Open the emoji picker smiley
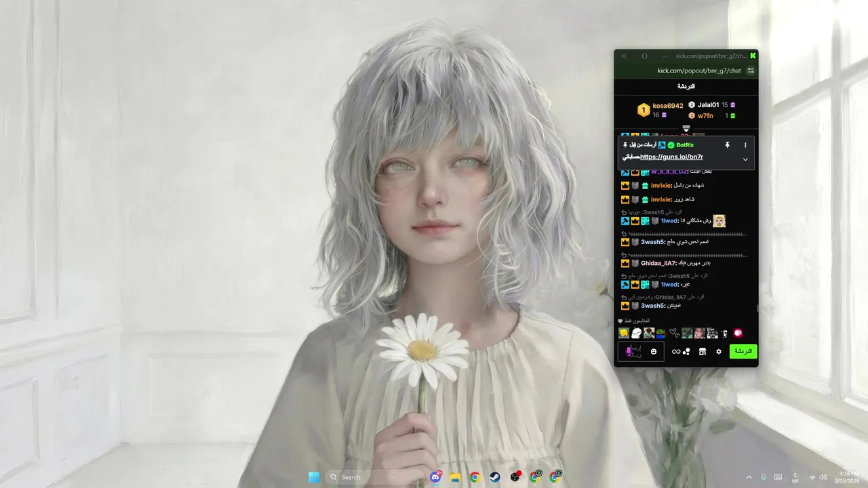This screenshot has width=868, height=488. (x=654, y=352)
